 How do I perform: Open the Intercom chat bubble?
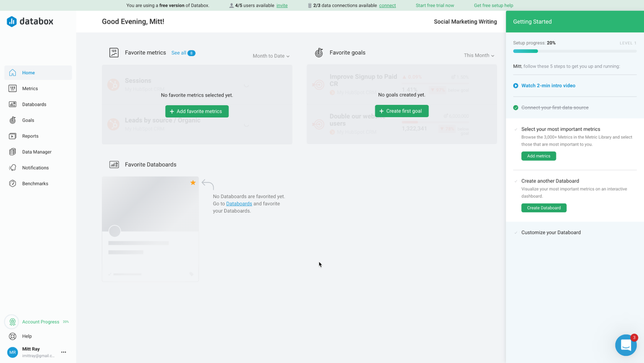[x=626, y=345]
